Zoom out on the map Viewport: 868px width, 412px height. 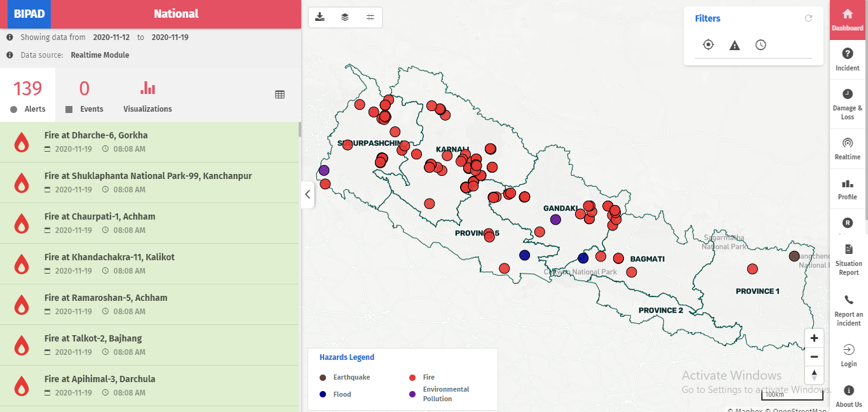[x=814, y=357]
